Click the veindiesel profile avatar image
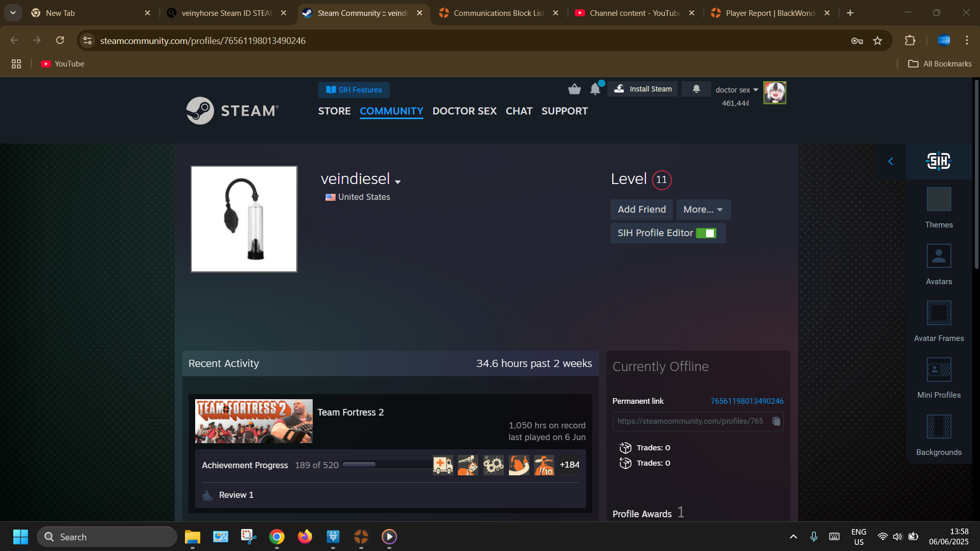This screenshot has height=551, width=980. click(244, 219)
